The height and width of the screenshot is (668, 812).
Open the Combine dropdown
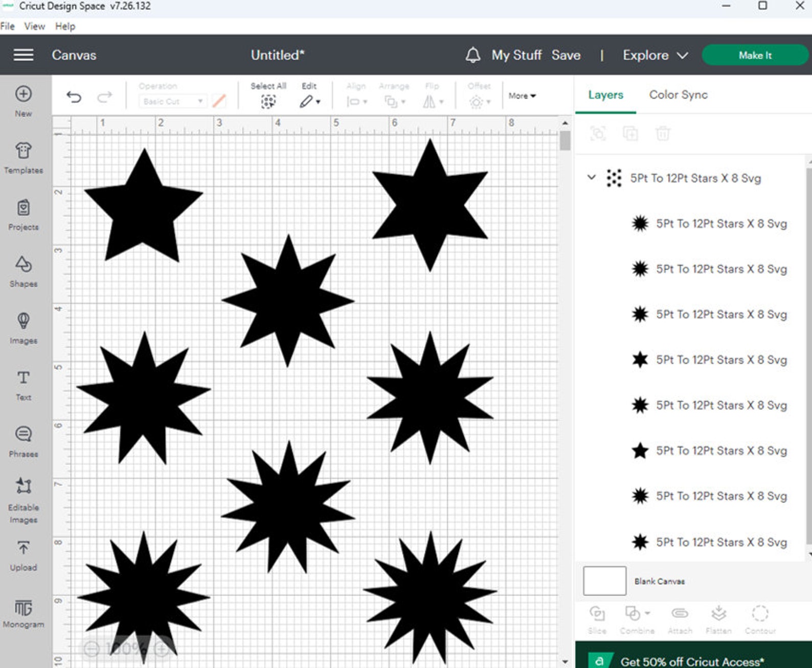click(x=637, y=619)
